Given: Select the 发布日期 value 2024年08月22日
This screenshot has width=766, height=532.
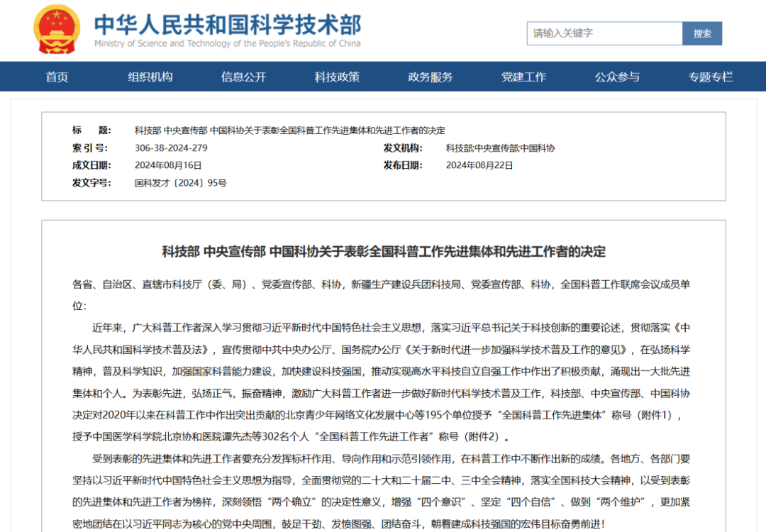Looking at the screenshot, I should click(479, 165).
